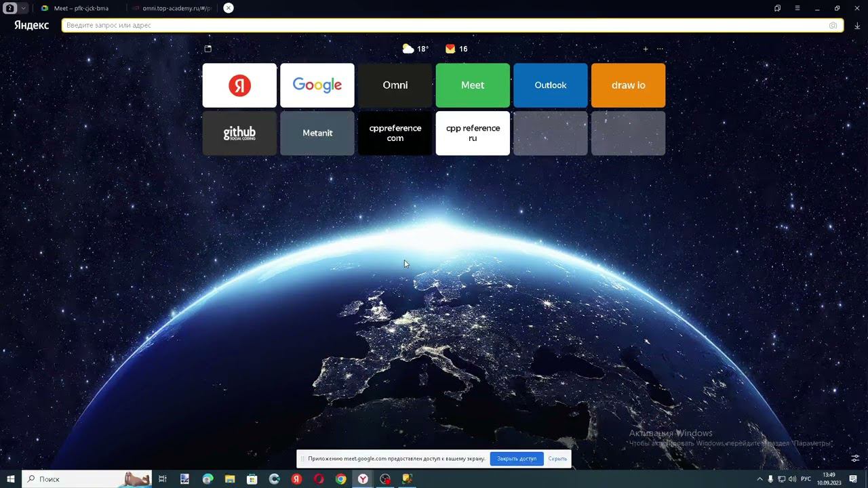Open the Omni tile
This screenshot has width=868, height=488.
(x=395, y=85)
